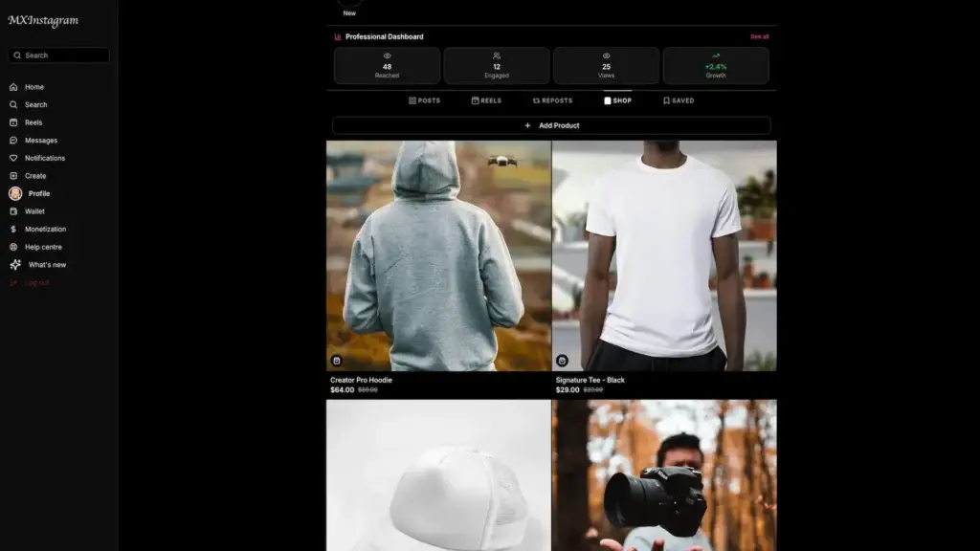The height and width of the screenshot is (551, 980).
Task: Open See all dashboard link
Action: click(759, 37)
